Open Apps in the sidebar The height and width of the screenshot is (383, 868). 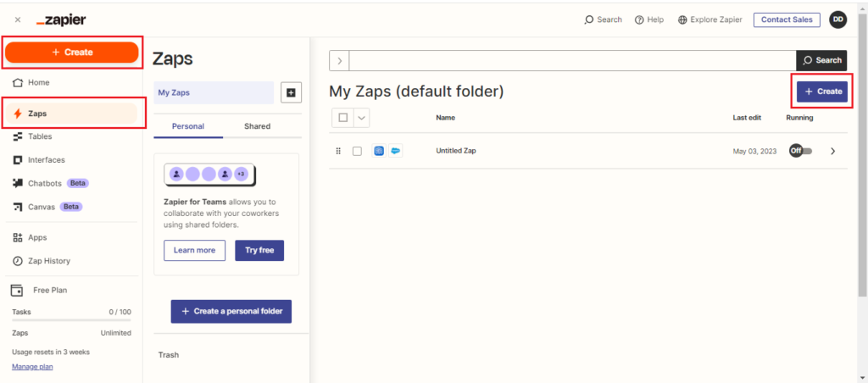click(72, 237)
